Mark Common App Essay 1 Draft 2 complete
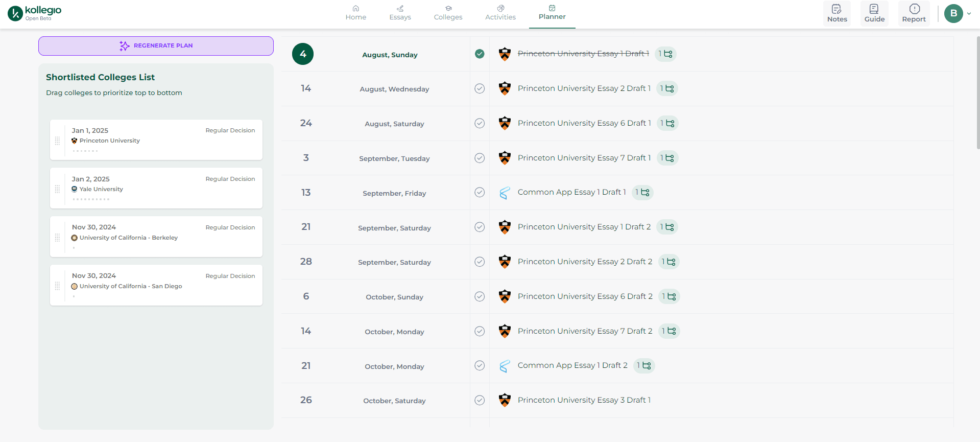 click(x=480, y=365)
